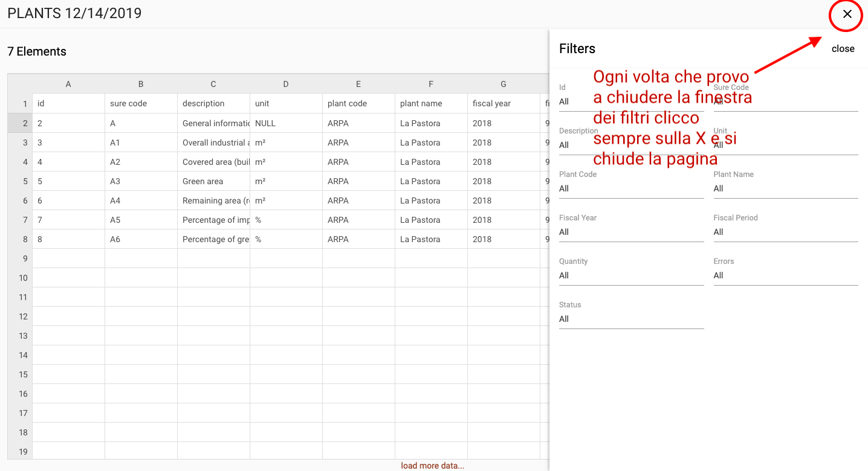The image size is (868, 471).
Task: Open the Status filter dropdown
Action: coord(631,319)
